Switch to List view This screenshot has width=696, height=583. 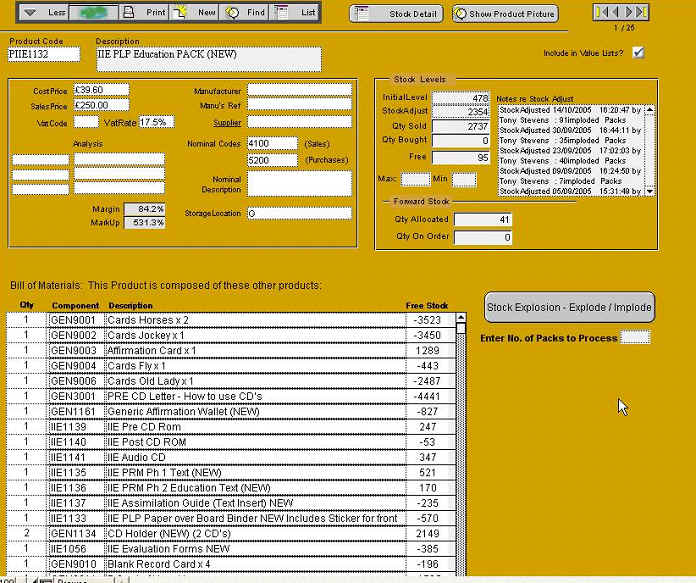click(294, 12)
